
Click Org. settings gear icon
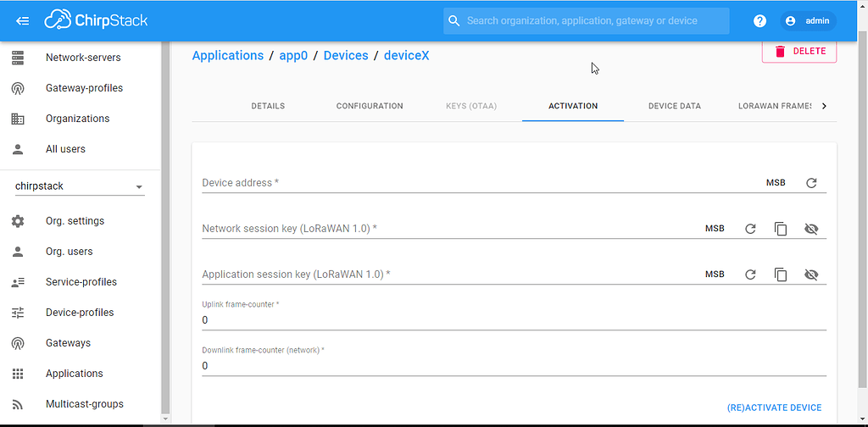point(18,220)
